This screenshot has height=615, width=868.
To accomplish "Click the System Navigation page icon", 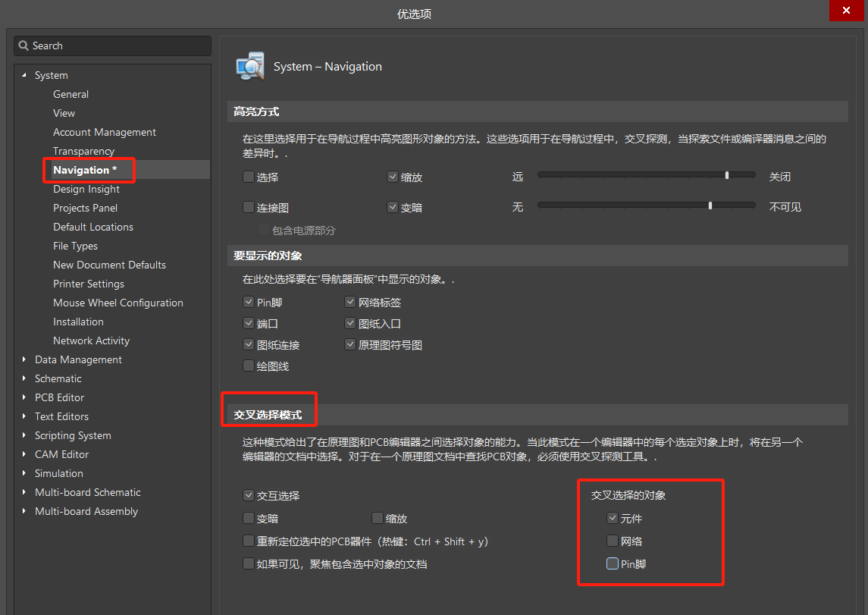I will click(x=249, y=67).
